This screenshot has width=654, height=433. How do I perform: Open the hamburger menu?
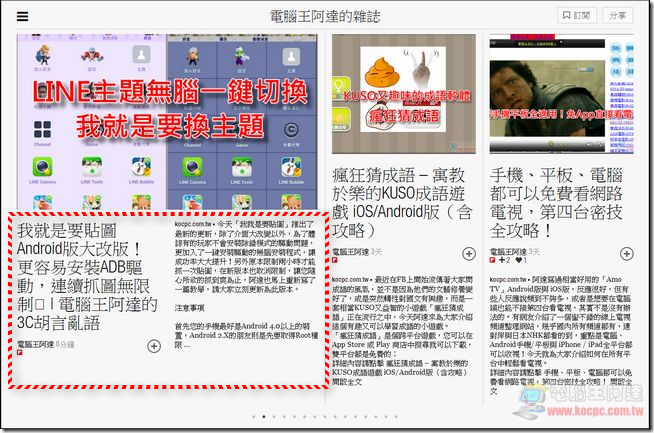[23, 16]
